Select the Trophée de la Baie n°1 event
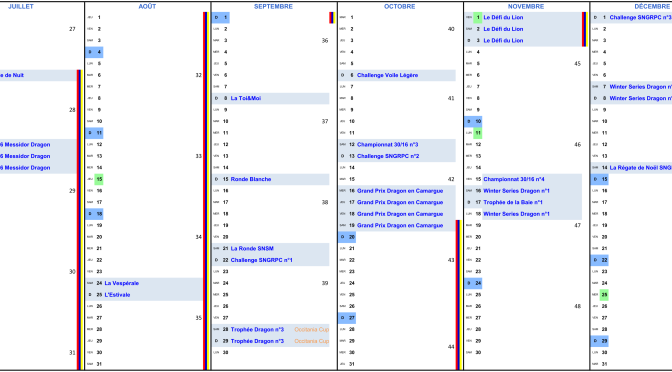The image size is (672, 372). pyautogui.click(x=513, y=202)
